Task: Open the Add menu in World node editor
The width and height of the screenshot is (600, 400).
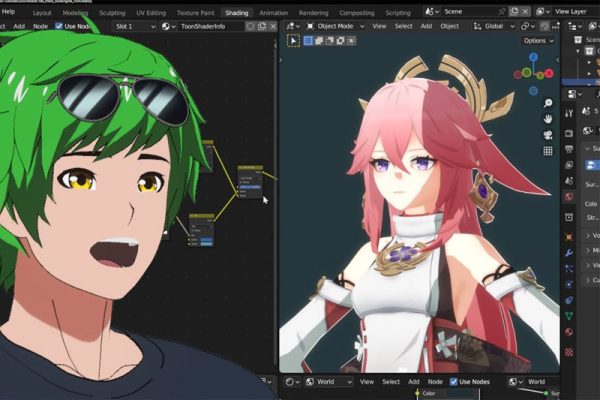Action: [x=414, y=382]
